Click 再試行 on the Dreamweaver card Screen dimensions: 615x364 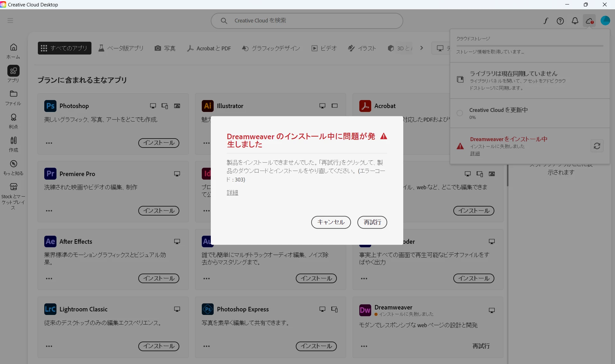481,346
